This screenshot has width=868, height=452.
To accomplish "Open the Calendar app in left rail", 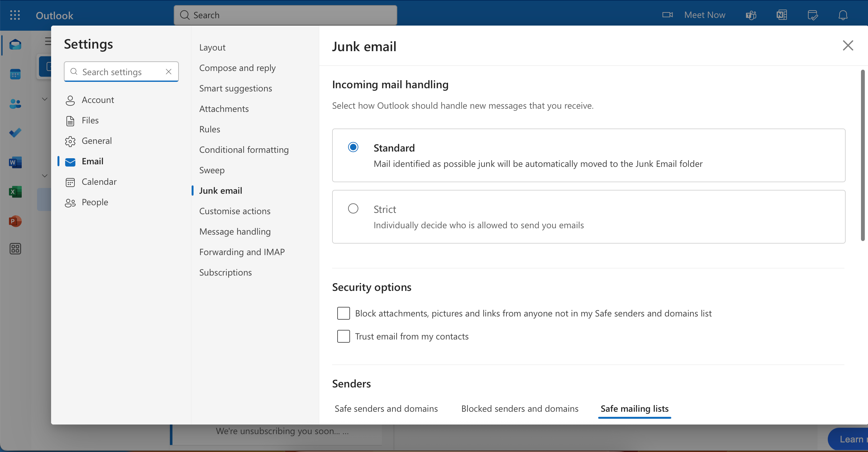I will [x=15, y=74].
